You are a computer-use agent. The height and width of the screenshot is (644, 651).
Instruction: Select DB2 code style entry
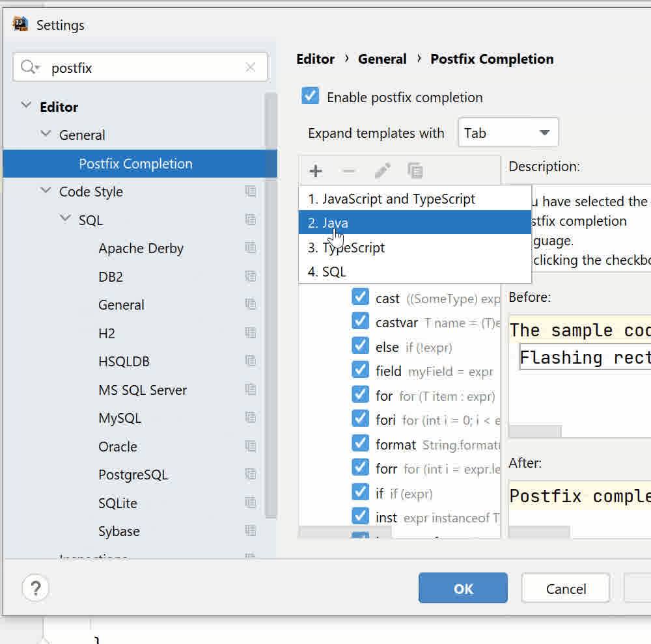point(111,276)
